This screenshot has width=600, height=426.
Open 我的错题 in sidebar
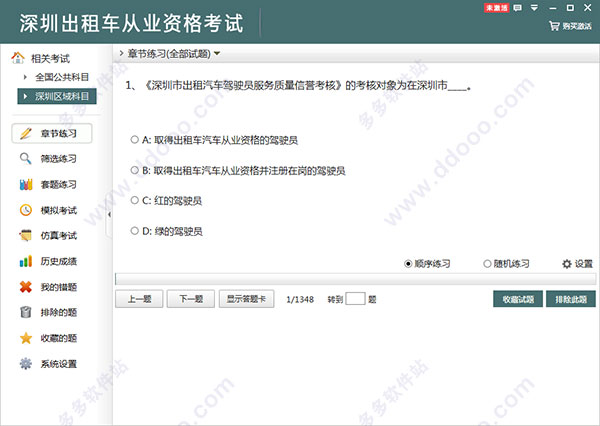(x=59, y=287)
